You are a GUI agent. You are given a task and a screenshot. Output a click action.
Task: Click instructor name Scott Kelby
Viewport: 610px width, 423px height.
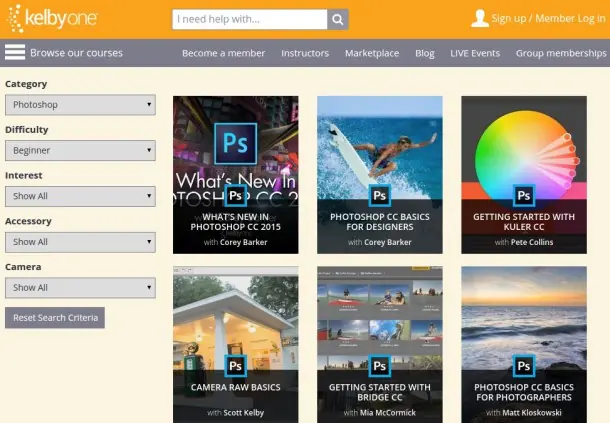244,412
